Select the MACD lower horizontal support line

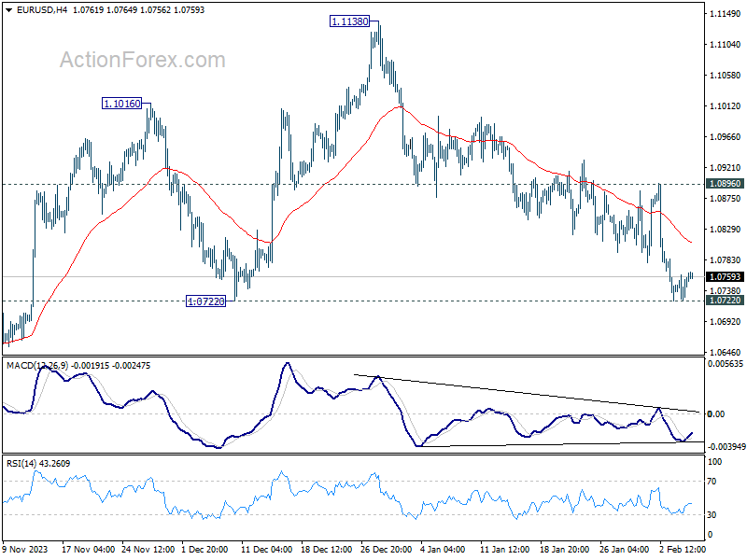click(x=560, y=444)
